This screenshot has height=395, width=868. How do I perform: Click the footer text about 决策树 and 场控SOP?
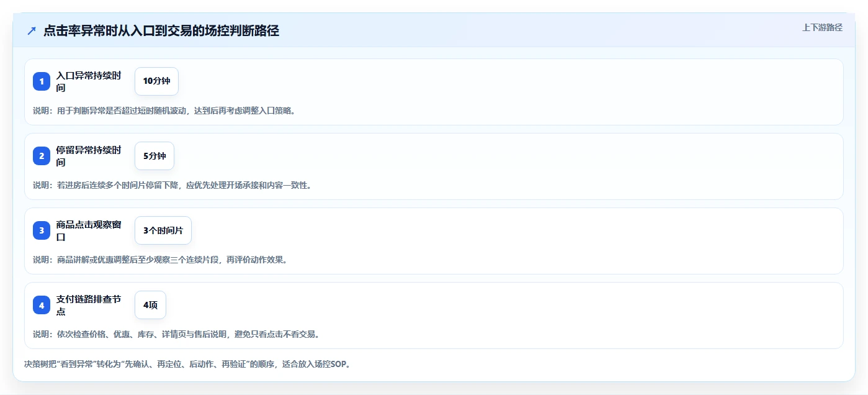[189, 365]
